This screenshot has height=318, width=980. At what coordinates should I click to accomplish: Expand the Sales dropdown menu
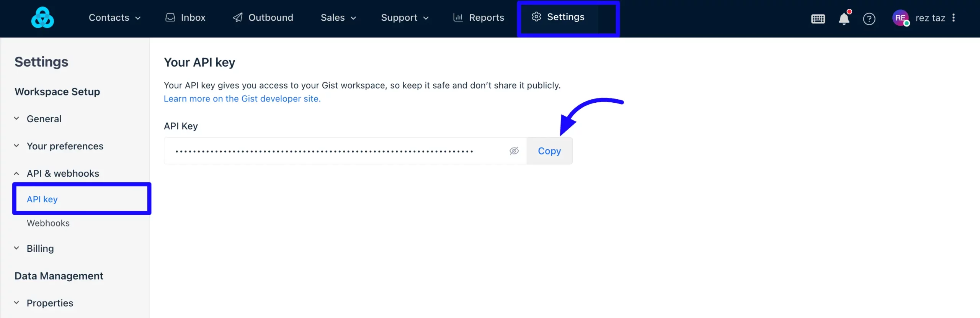tap(338, 18)
